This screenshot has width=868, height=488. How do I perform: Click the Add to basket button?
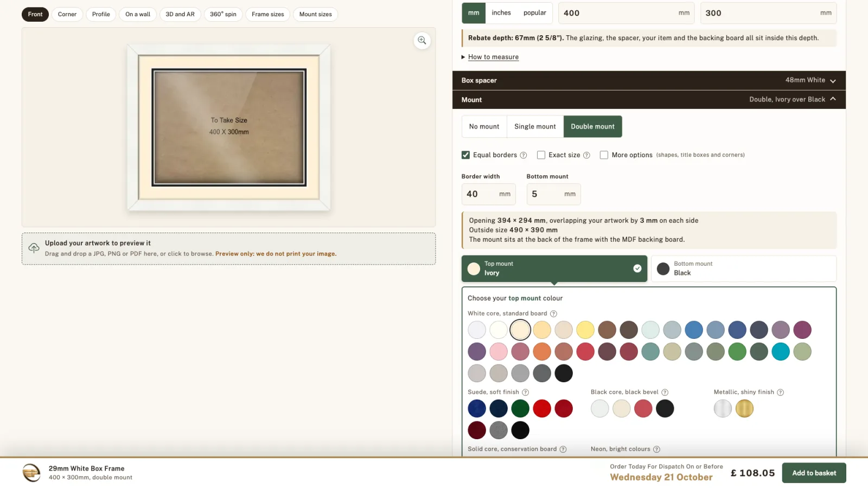(x=814, y=473)
